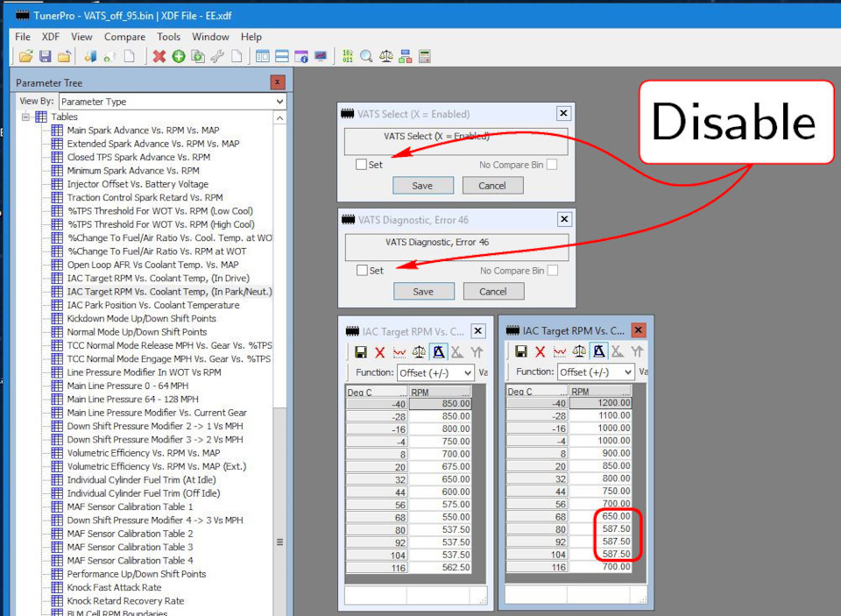Open the Compare menu

pyautogui.click(x=124, y=37)
